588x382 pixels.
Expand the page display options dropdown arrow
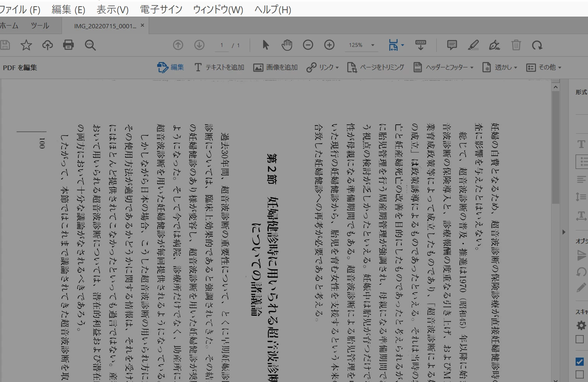point(403,45)
